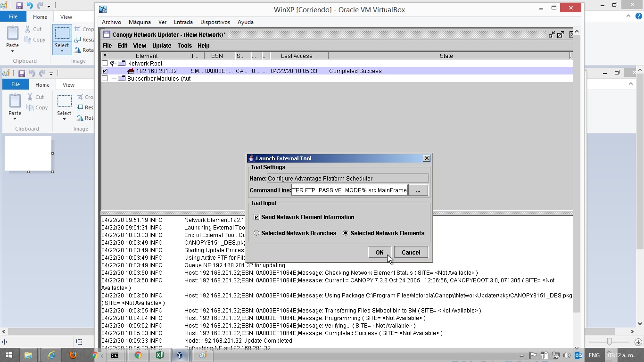Click the Command Line text field
The image size is (644, 362).
pos(349,190)
